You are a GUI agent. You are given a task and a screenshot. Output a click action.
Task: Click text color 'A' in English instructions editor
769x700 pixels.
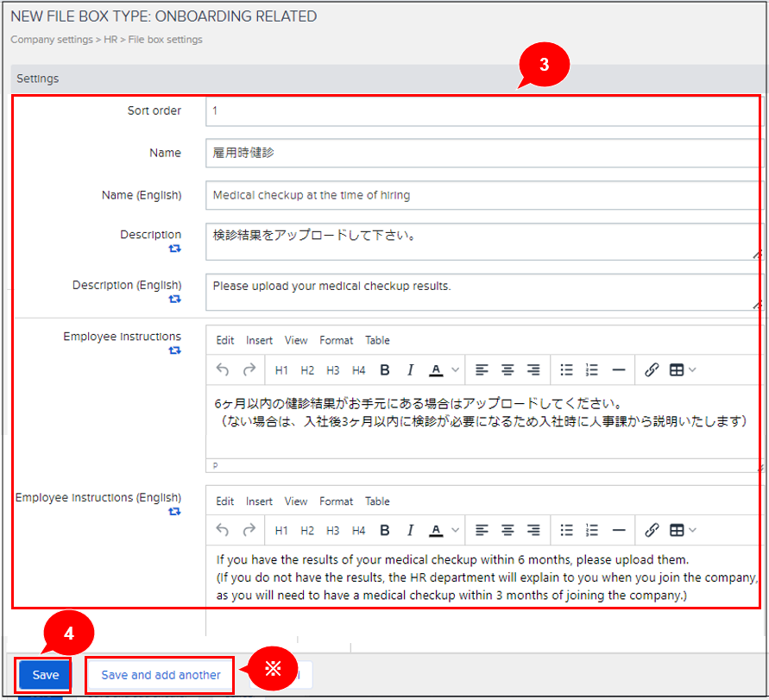tap(436, 530)
